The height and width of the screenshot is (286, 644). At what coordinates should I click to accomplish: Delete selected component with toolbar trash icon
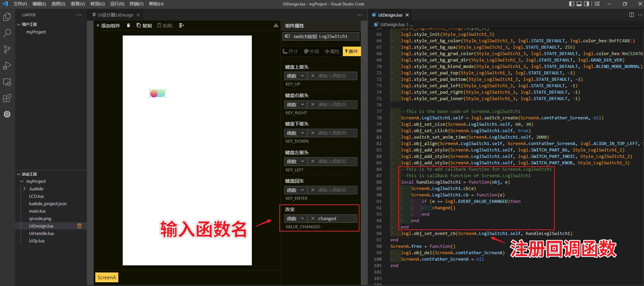click(x=128, y=25)
